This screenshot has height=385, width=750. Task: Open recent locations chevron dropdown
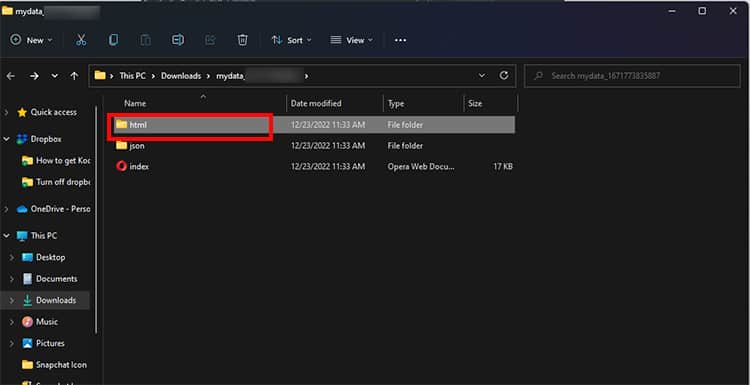click(55, 76)
